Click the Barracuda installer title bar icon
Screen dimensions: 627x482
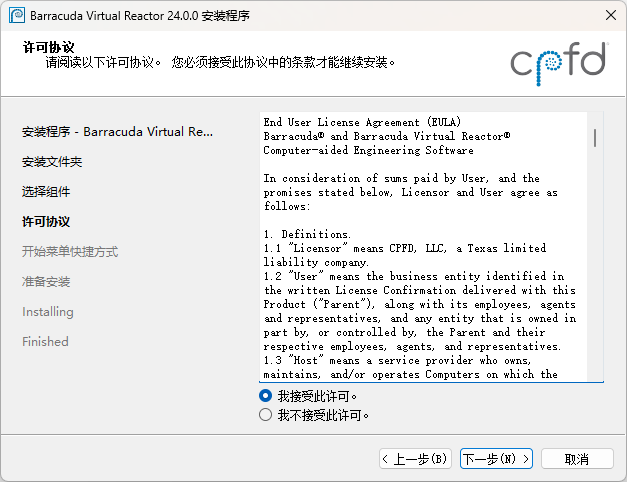[x=15, y=16]
